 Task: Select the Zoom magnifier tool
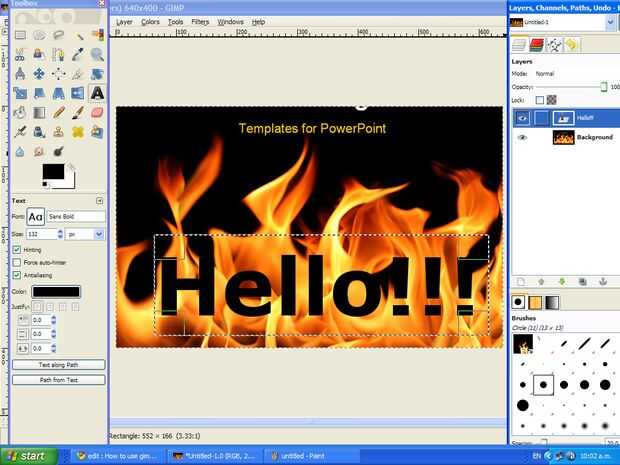pyautogui.click(x=97, y=55)
